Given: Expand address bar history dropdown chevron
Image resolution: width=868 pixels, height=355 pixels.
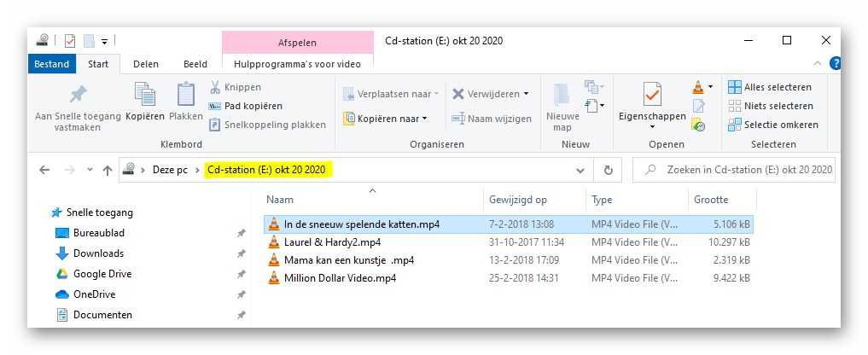Looking at the screenshot, I should 584,170.
